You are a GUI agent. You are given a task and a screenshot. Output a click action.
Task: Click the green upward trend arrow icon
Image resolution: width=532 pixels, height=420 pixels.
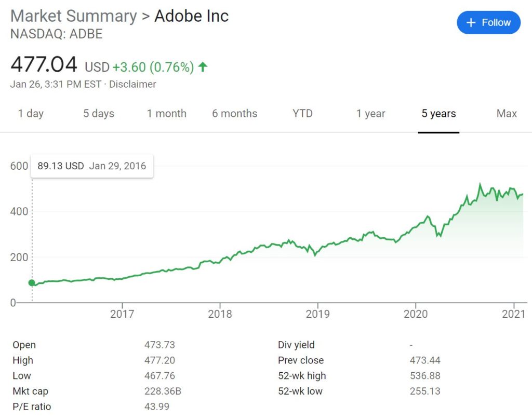[x=203, y=67]
